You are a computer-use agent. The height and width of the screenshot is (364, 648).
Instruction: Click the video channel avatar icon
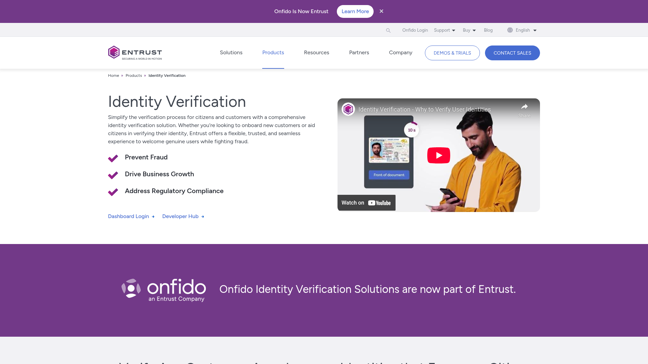click(x=348, y=109)
